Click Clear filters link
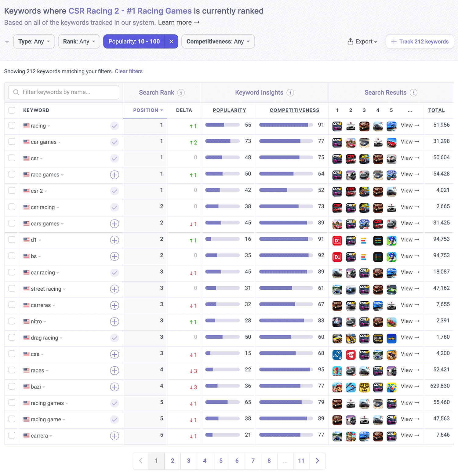Viewport: 458px width, 476px height. tap(129, 71)
